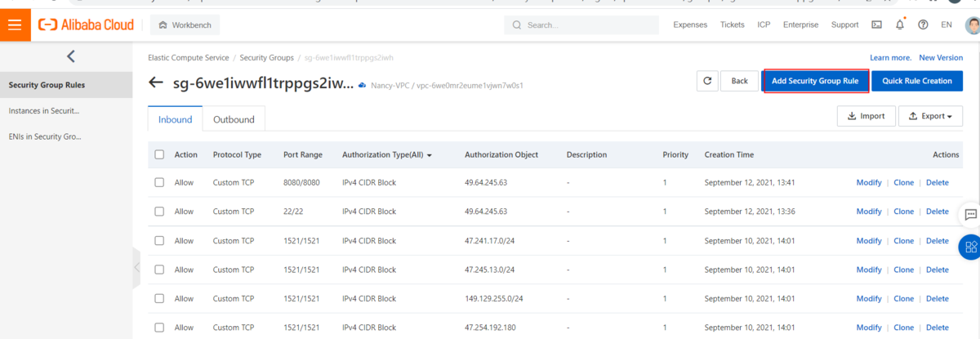
Task: Clone the 149.129.255.0/24 rule
Action: coord(904,299)
